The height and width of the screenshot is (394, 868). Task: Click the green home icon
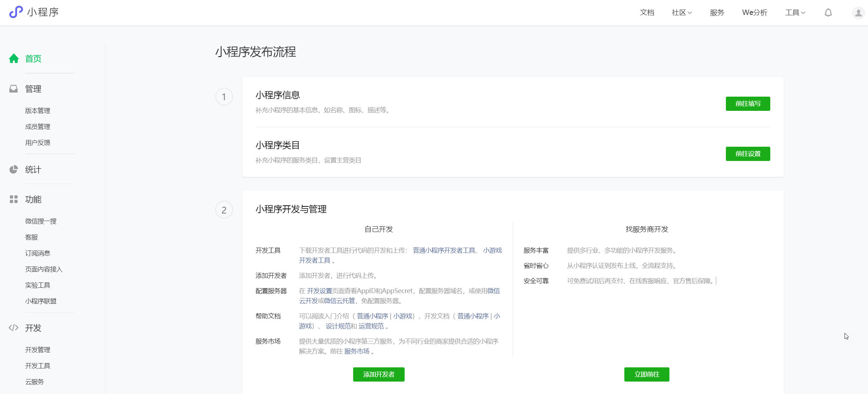coord(14,59)
